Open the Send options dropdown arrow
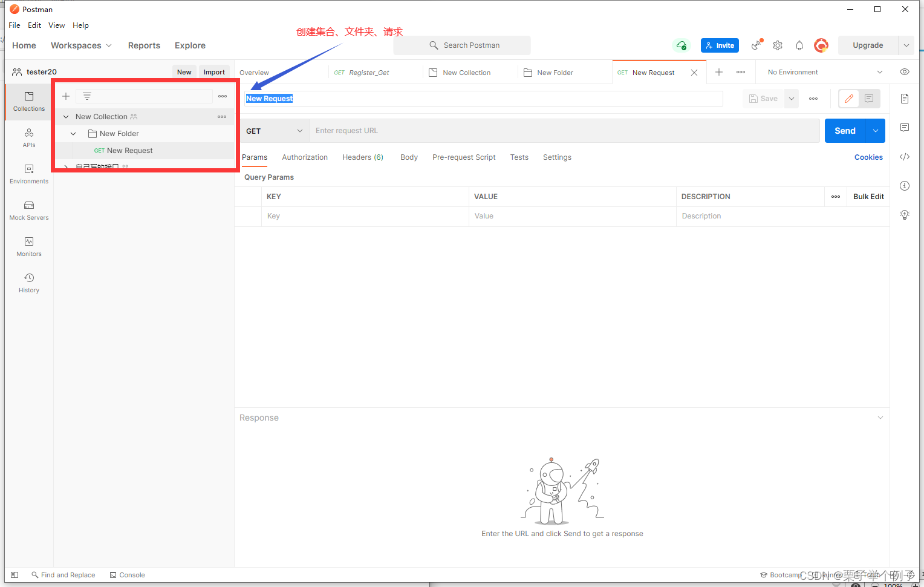The height and width of the screenshot is (587, 924). tap(876, 131)
